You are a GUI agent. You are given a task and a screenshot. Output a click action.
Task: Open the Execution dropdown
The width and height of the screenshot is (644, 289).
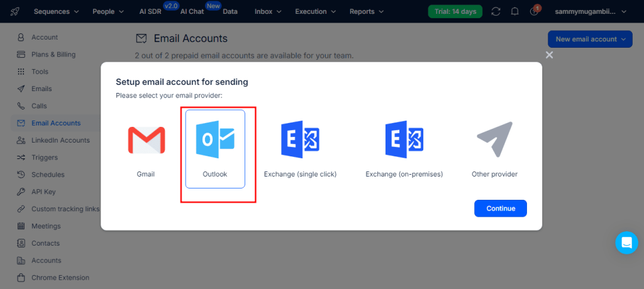pyautogui.click(x=316, y=11)
